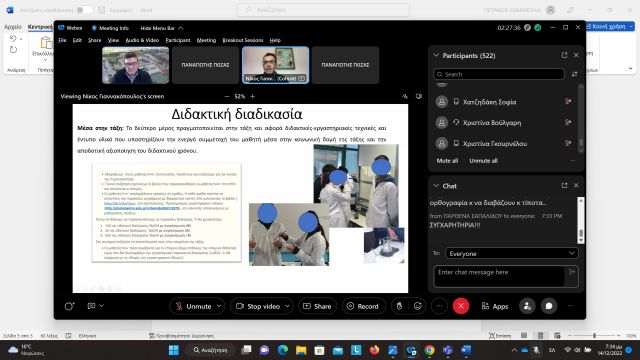Click zoom in plus on shared screen
Screen dimensions: 640x360
coord(253,96)
